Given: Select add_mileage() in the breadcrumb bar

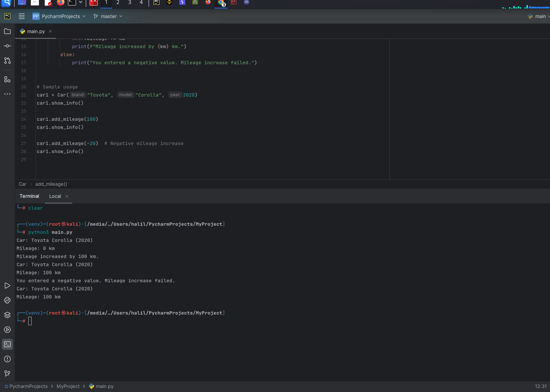Looking at the screenshot, I should [51, 184].
